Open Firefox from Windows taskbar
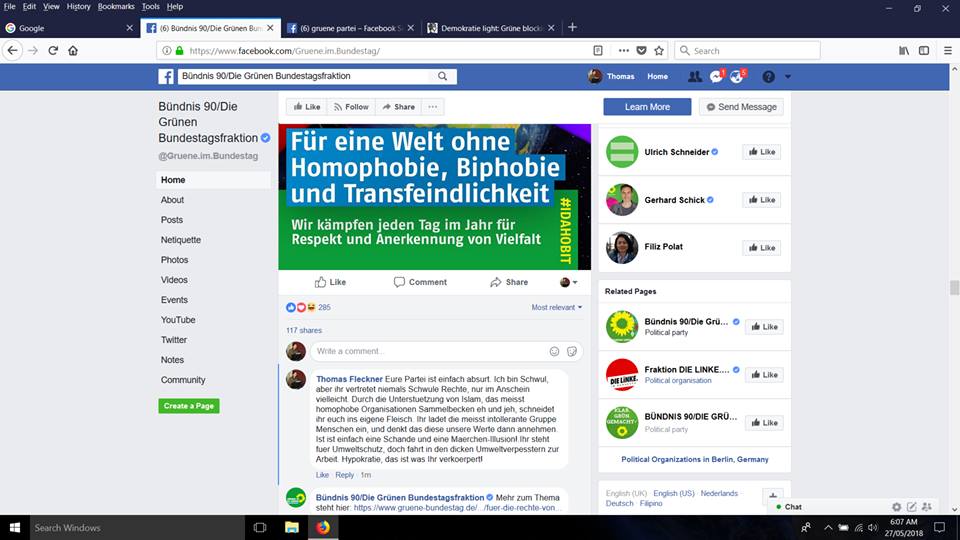Image resolution: width=960 pixels, height=540 pixels. [323, 527]
